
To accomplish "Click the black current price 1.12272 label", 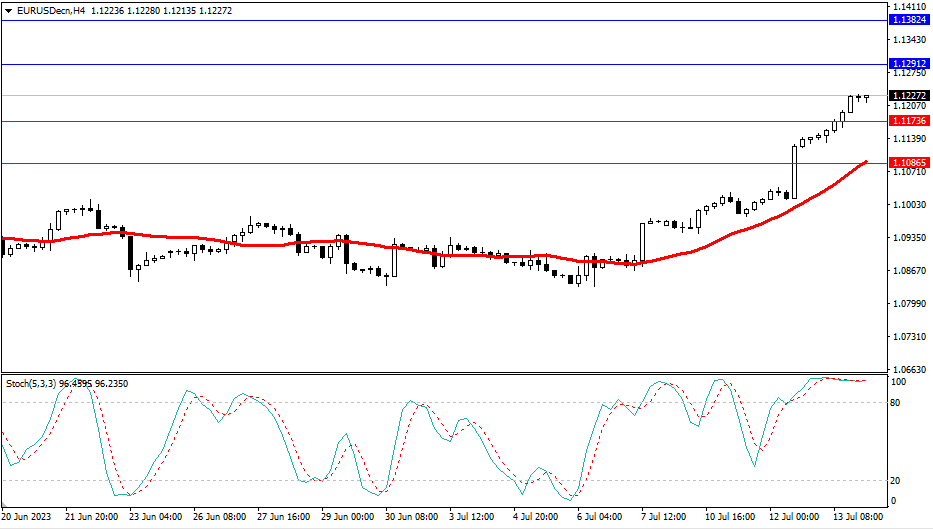I will click(x=908, y=96).
